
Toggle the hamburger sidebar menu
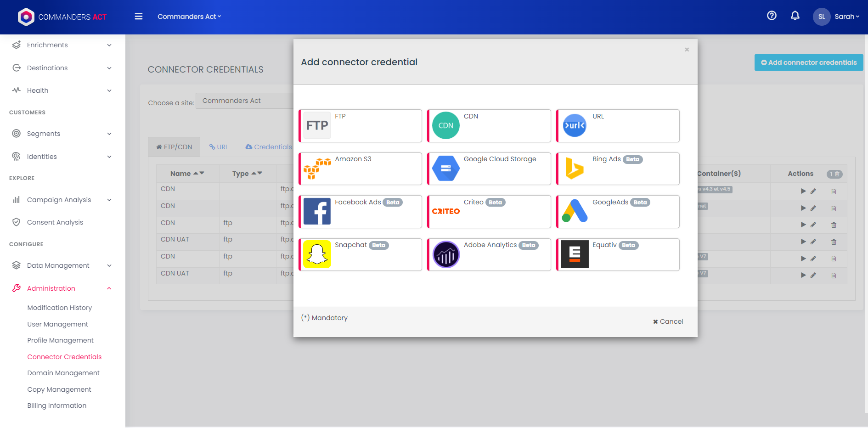coord(138,17)
